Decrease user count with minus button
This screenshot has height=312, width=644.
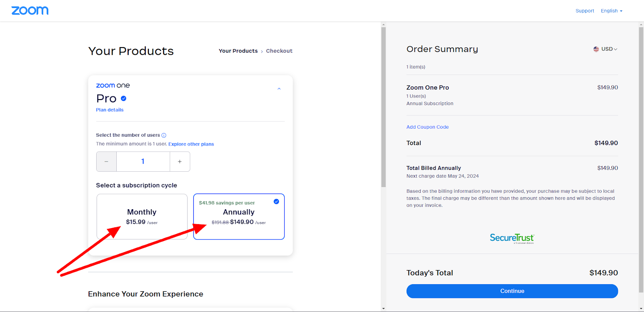(x=106, y=162)
